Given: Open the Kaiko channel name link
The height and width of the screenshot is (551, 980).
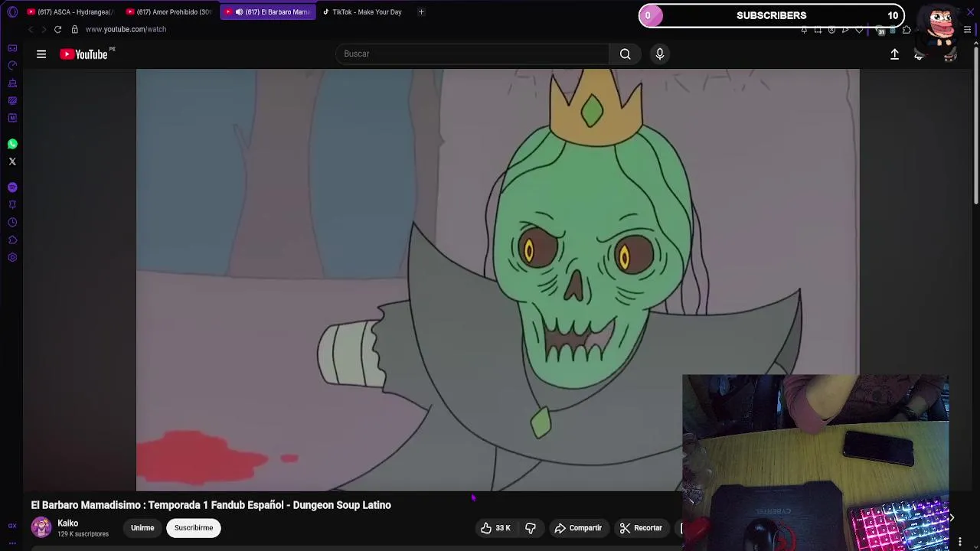Looking at the screenshot, I should point(67,523).
